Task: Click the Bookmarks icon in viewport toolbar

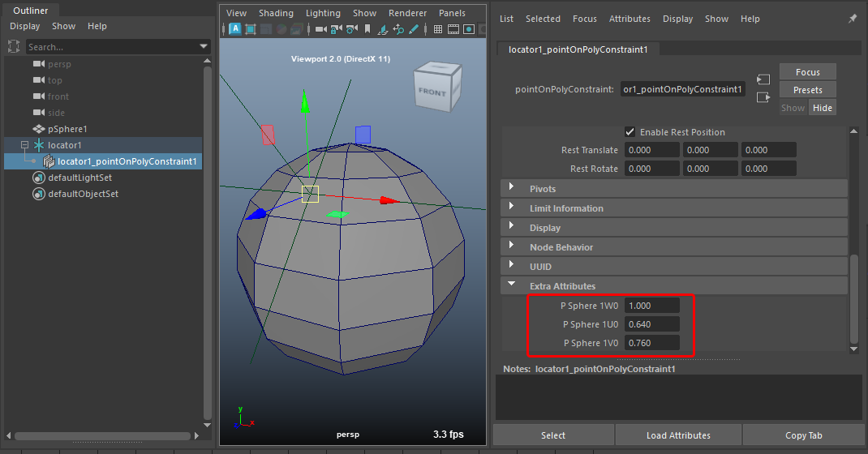Action: point(367,29)
